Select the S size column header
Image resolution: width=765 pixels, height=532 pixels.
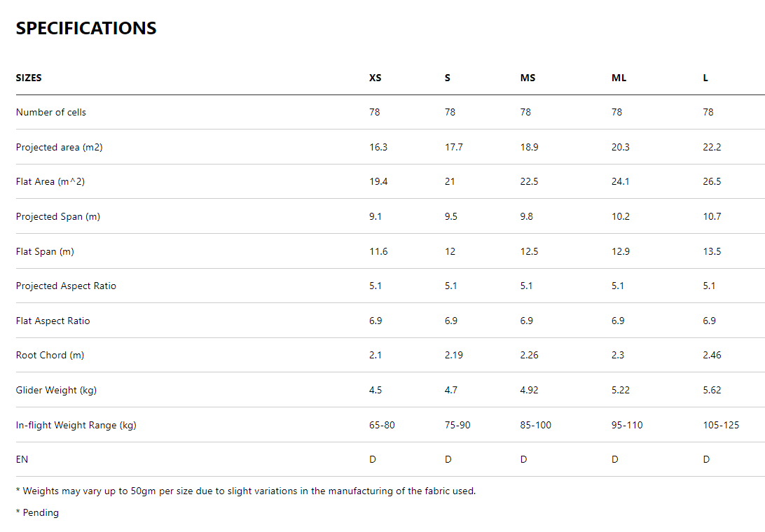pos(448,78)
